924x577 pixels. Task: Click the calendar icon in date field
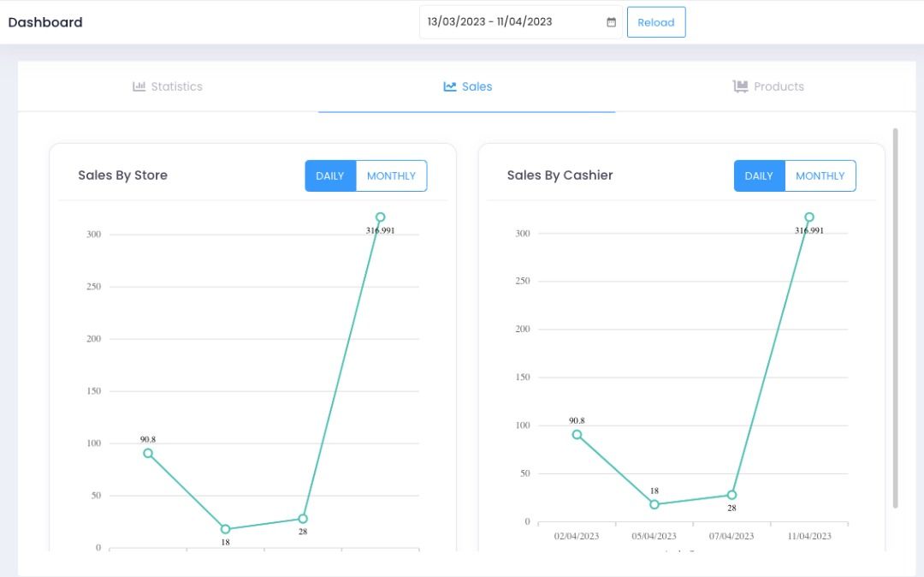611,22
